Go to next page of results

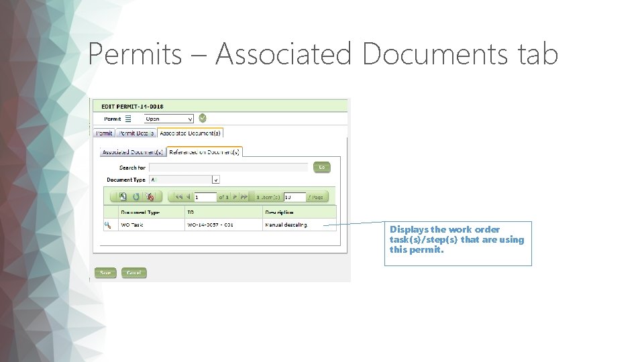(x=235, y=196)
